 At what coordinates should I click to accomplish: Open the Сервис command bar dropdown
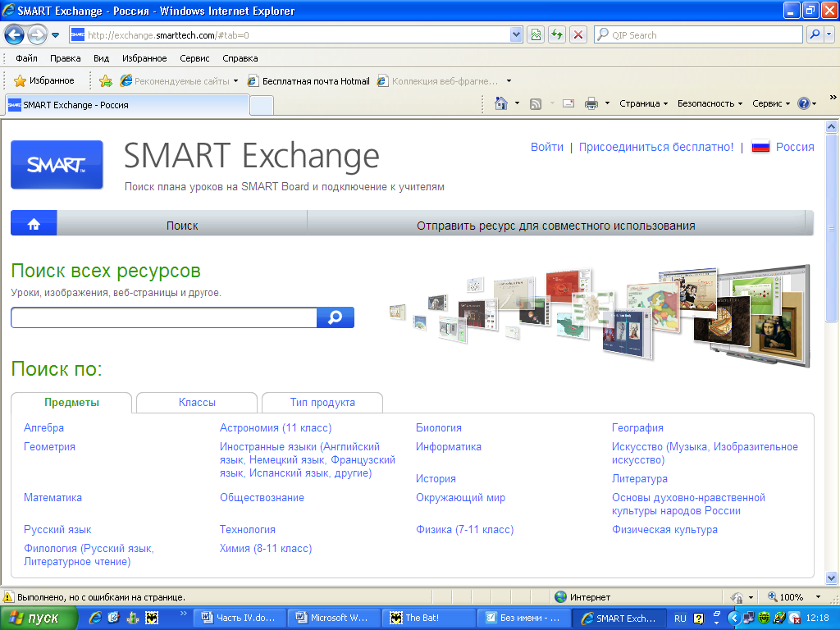[x=771, y=103]
